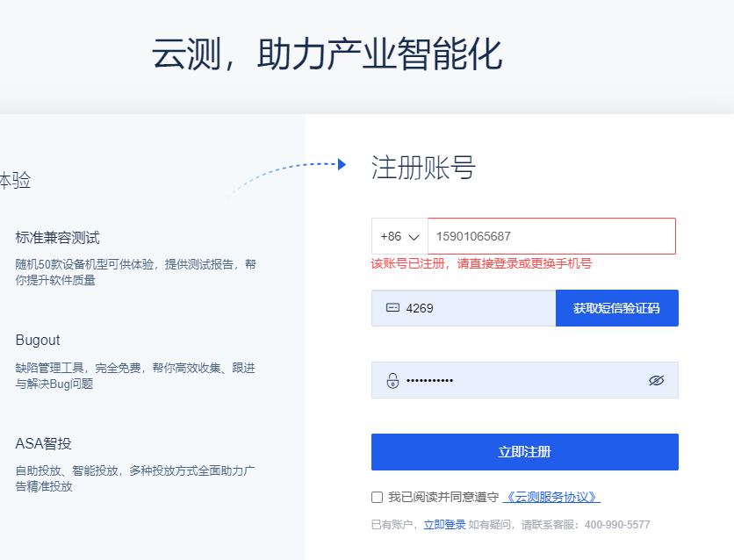Click the dropdown chevron next to +86

(414, 235)
